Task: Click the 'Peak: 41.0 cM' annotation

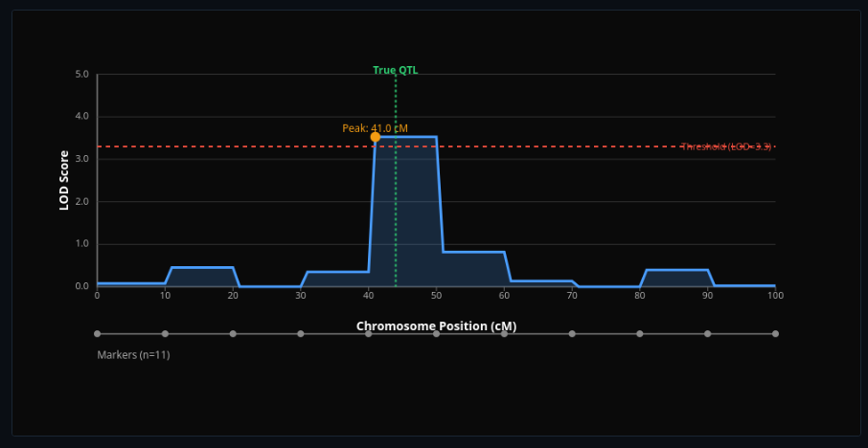Action: (x=375, y=128)
